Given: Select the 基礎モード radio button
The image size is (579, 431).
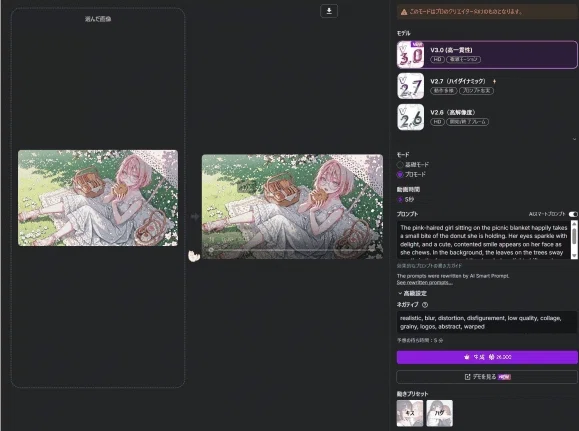Looking at the screenshot, I should [400, 164].
